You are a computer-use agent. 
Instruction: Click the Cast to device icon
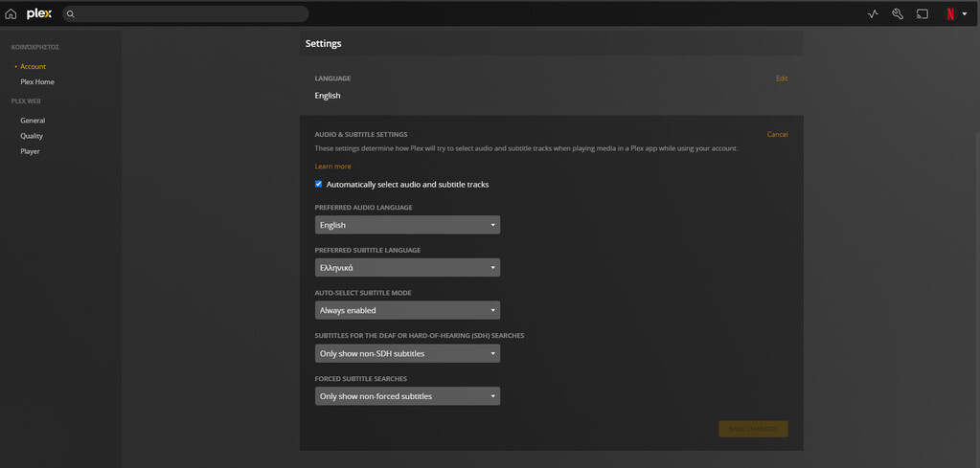click(923, 14)
